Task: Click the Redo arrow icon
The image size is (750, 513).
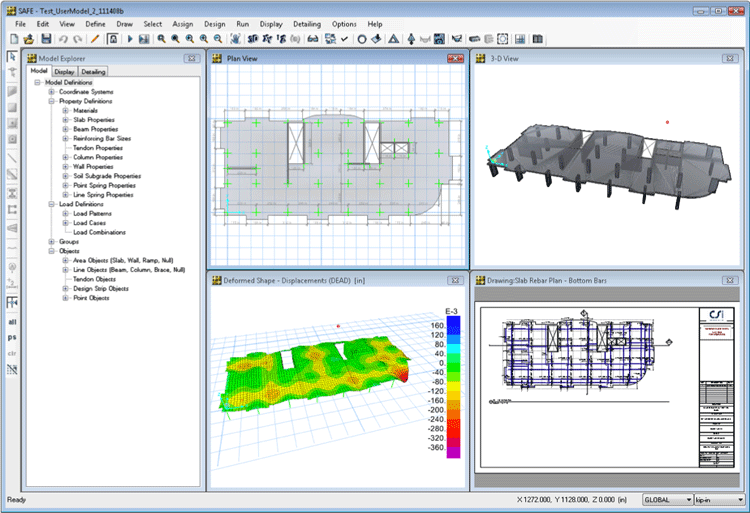Action: click(77, 39)
